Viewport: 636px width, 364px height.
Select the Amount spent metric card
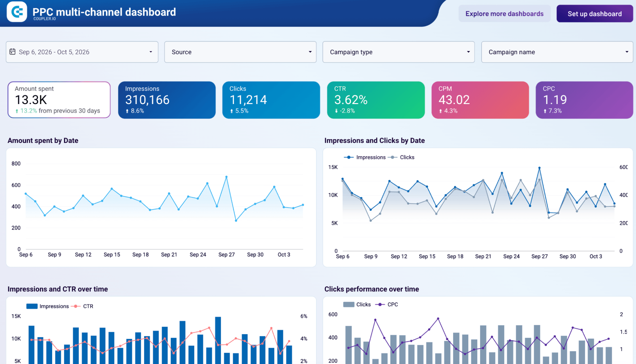click(x=59, y=100)
